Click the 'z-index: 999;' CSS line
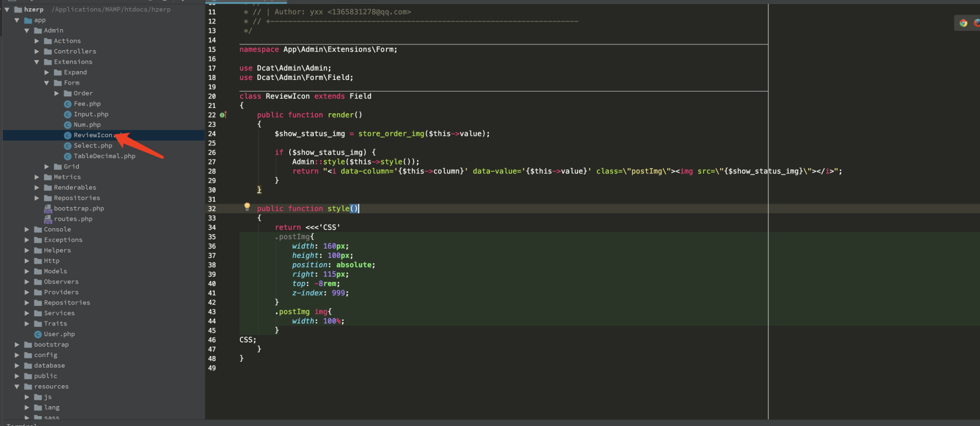 click(320, 293)
